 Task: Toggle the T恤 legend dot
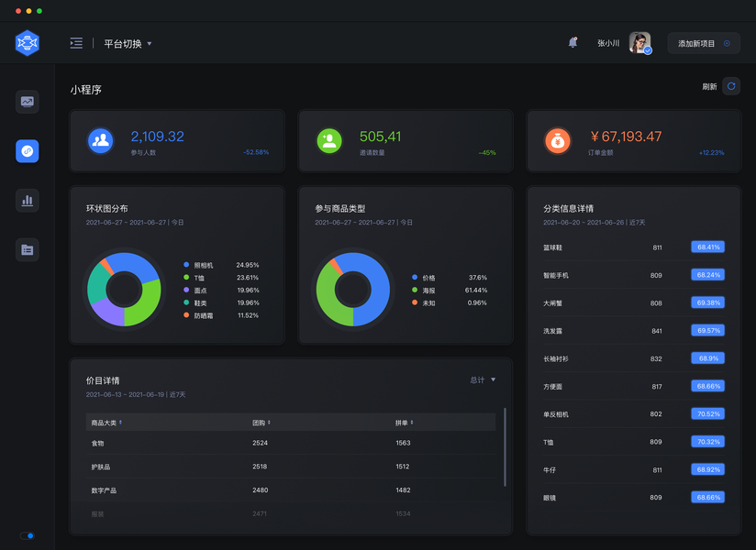click(x=186, y=278)
